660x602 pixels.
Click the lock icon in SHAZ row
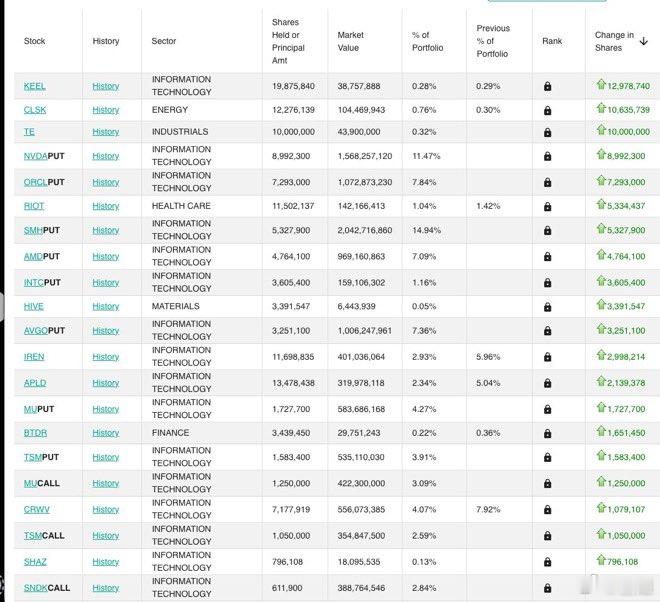tap(547, 562)
